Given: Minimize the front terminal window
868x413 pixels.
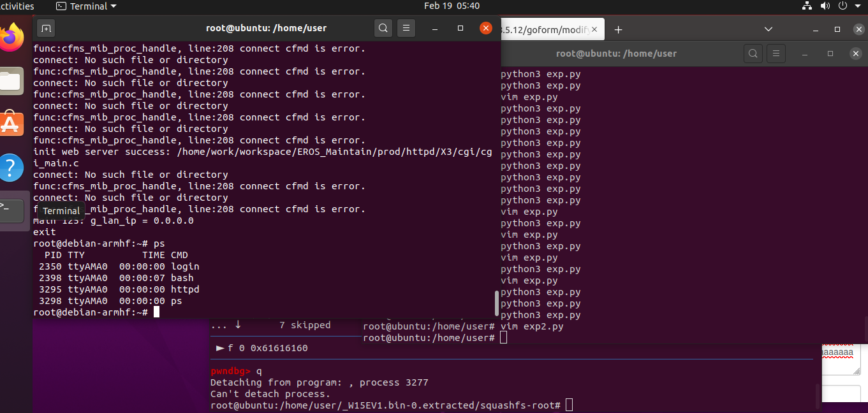Looking at the screenshot, I should pyautogui.click(x=435, y=28).
